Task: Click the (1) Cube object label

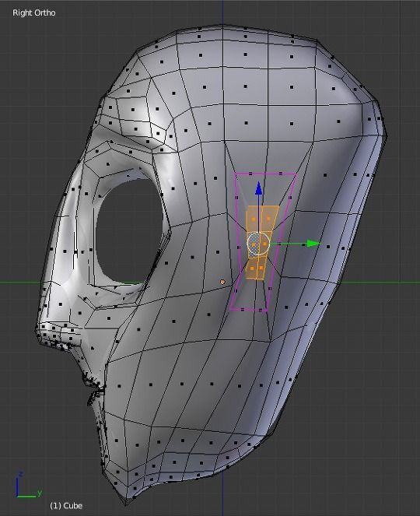Action: pyautogui.click(x=66, y=506)
